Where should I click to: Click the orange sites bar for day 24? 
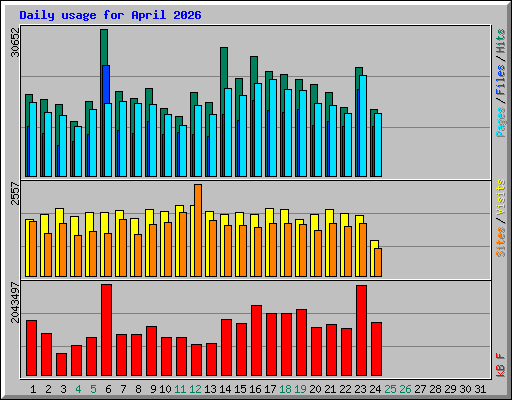point(378,262)
